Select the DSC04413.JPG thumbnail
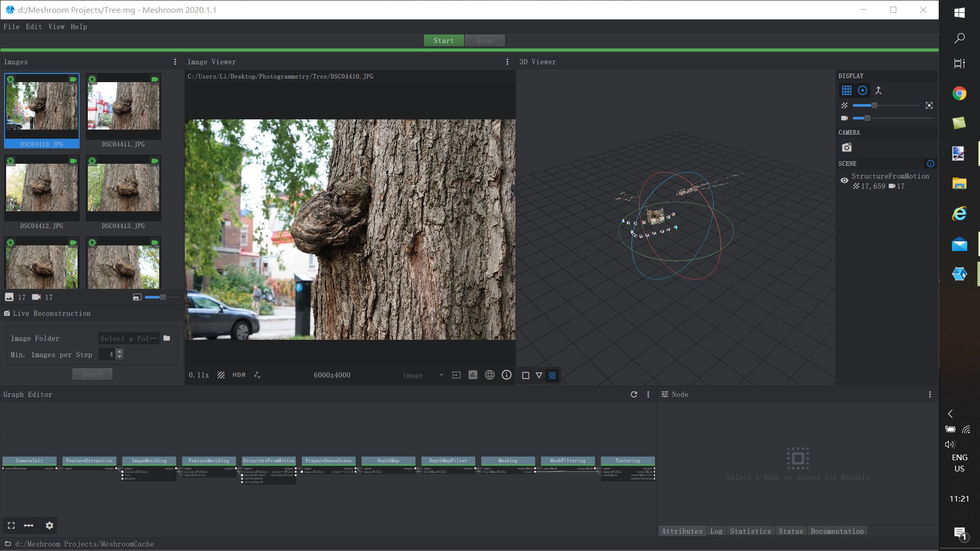Image resolution: width=980 pixels, height=551 pixels. (x=124, y=192)
